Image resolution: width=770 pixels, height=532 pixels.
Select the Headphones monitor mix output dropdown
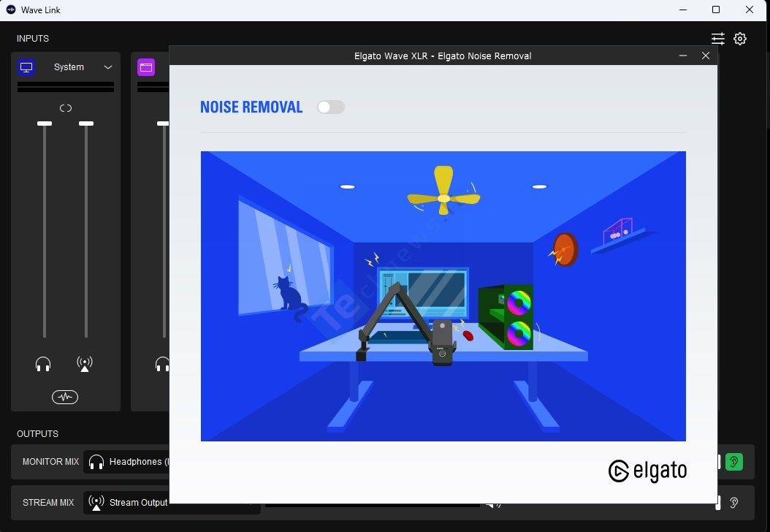(126, 462)
